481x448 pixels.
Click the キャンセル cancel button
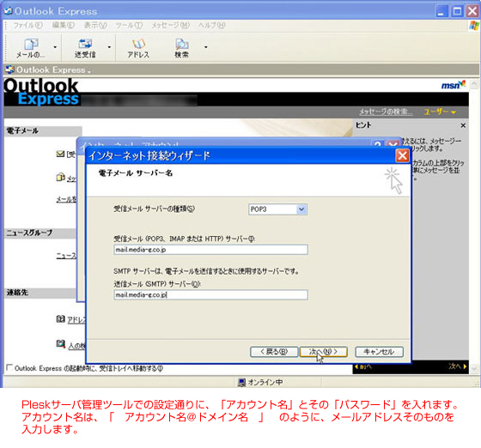(x=379, y=352)
